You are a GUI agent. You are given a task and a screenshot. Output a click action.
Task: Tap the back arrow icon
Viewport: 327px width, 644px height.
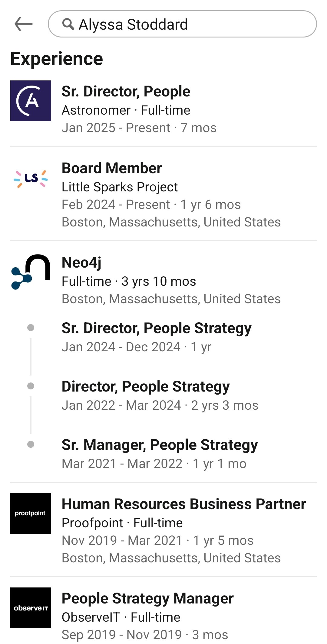pyautogui.click(x=23, y=24)
